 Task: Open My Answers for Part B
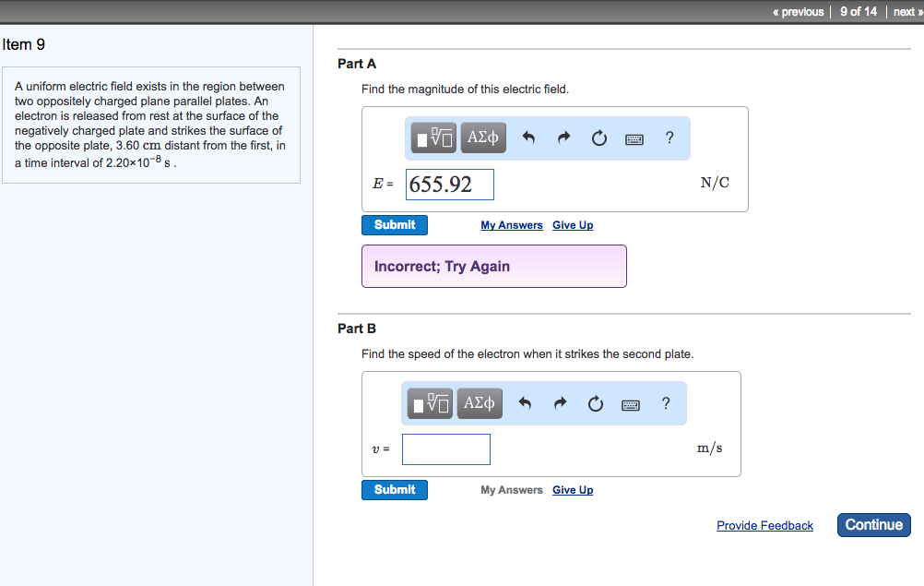(512, 490)
